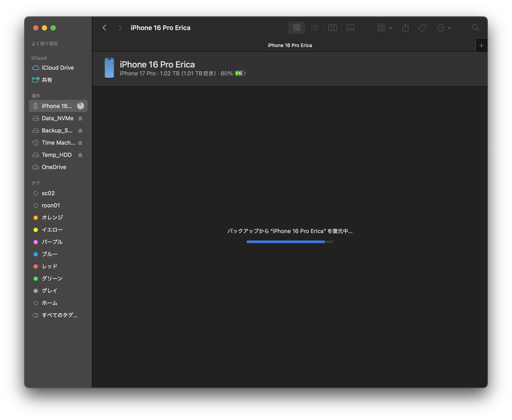Open iCloud Drive in sidebar

[57, 68]
